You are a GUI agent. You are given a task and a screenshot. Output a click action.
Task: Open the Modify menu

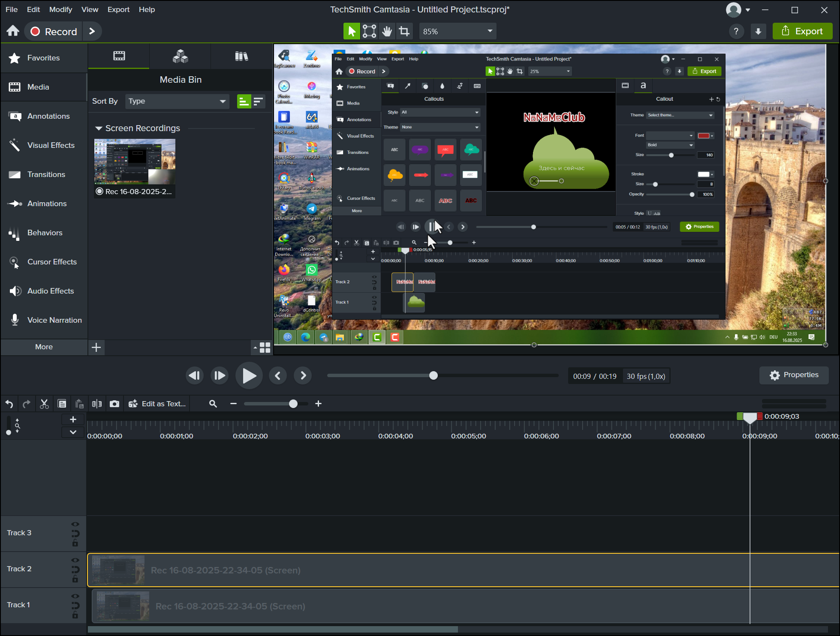pos(60,9)
